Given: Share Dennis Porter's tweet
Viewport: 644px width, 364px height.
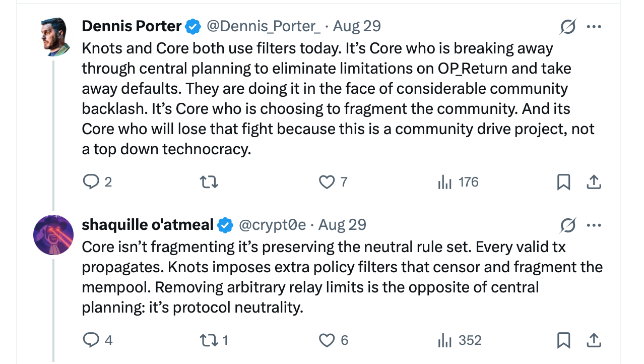Looking at the screenshot, I should point(594,182).
